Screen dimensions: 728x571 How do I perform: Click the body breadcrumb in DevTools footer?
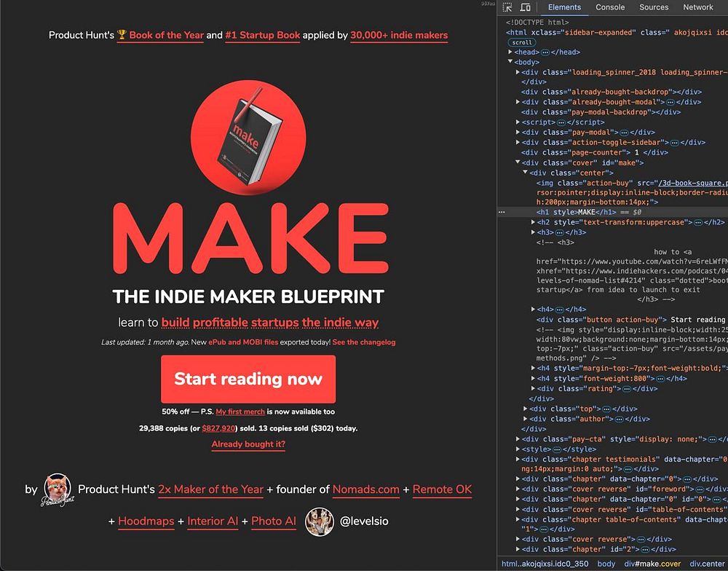[606, 564]
